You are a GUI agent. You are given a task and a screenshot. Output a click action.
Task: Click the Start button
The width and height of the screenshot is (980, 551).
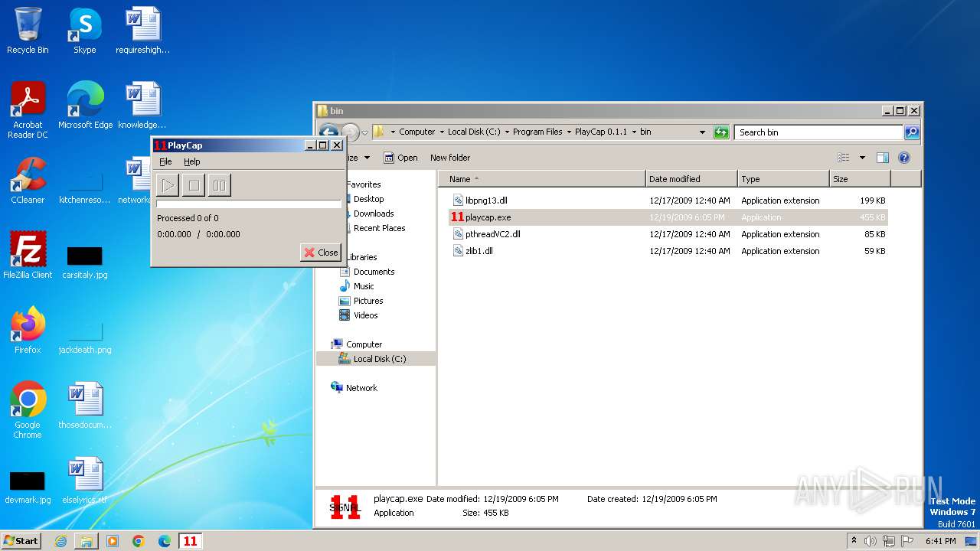pos(21,540)
